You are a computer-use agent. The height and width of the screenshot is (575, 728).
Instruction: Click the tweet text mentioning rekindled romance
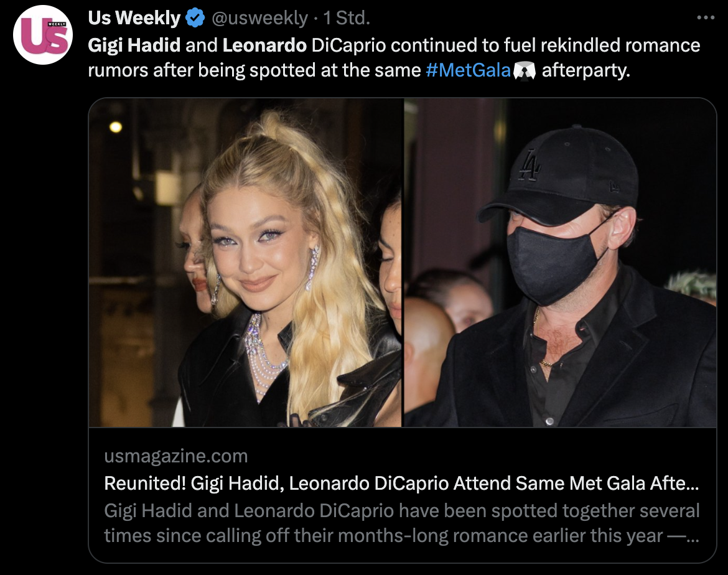tap(394, 58)
